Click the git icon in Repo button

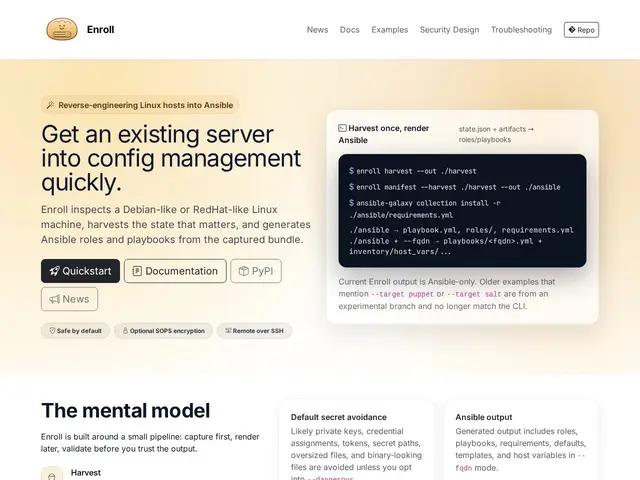(x=572, y=30)
